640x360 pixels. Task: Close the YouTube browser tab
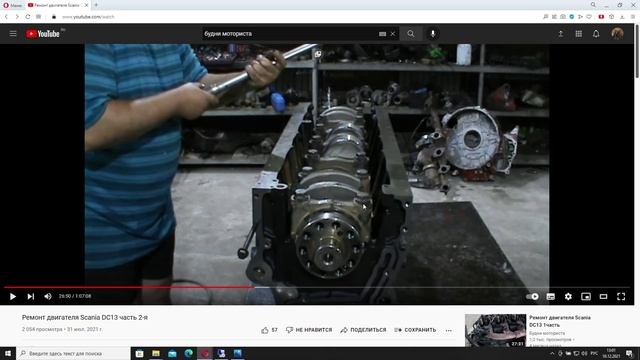click(87, 5)
